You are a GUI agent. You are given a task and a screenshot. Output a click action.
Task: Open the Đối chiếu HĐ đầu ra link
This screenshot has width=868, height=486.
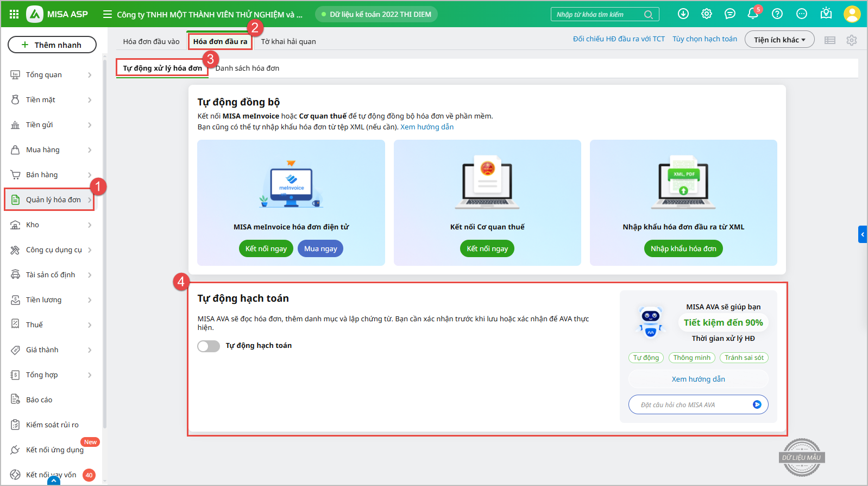coord(619,39)
